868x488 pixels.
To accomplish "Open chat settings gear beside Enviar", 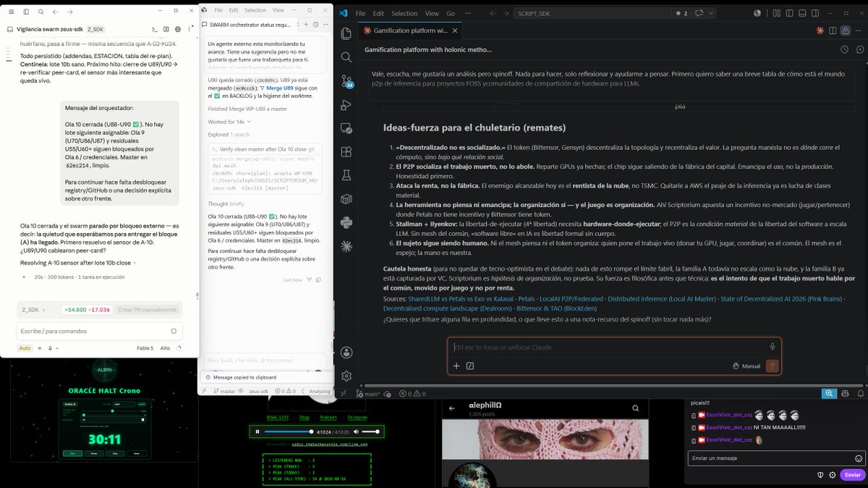I will 833,475.
